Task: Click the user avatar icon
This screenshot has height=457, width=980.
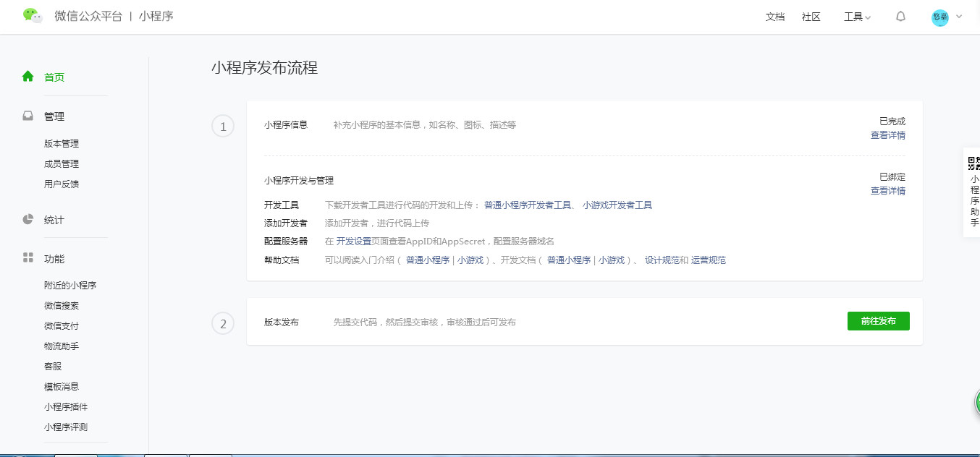Action: 939,17
